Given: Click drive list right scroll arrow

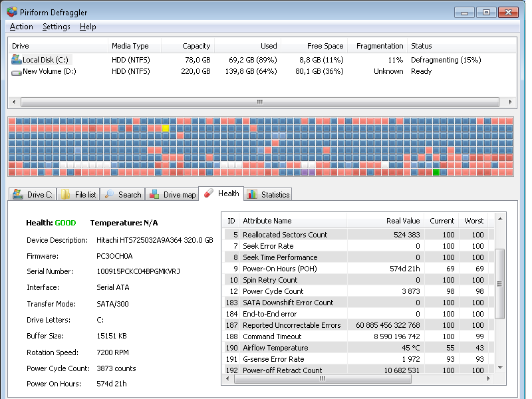Looking at the screenshot, I should [x=510, y=102].
